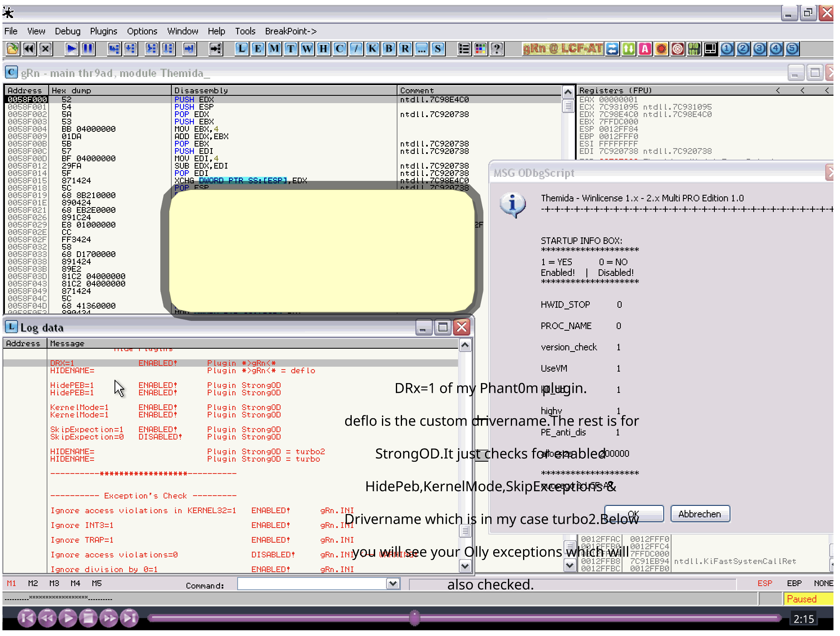Screen dimensions: 840x636
Task: Open Log window with L button
Action: [x=242, y=49]
